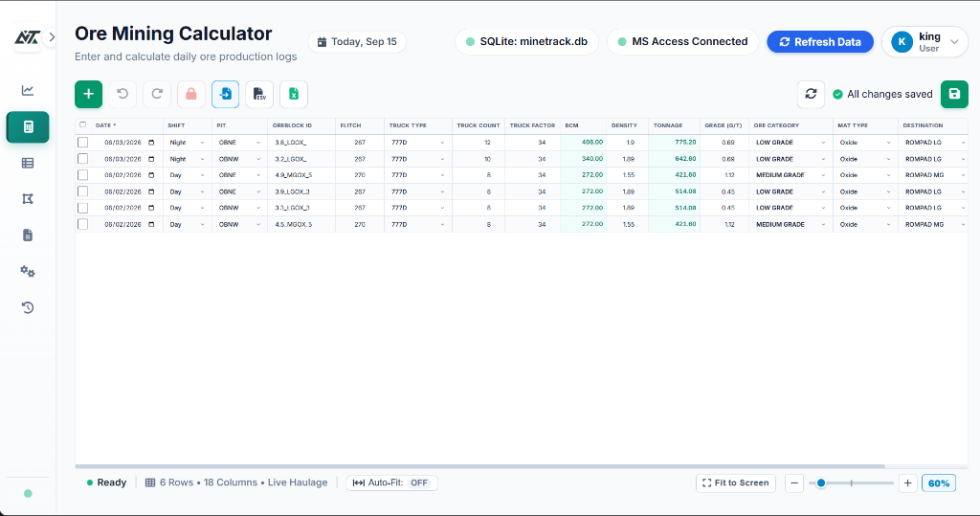Open the Destination dropdown in row 4.5_MGOX_5
This screenshot has height=516, width=980.
(934, 225)
